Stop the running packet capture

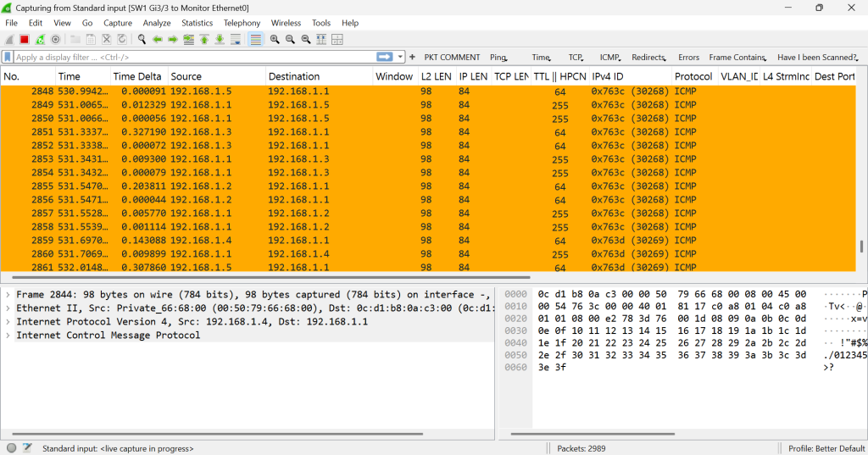pos(25,39)
